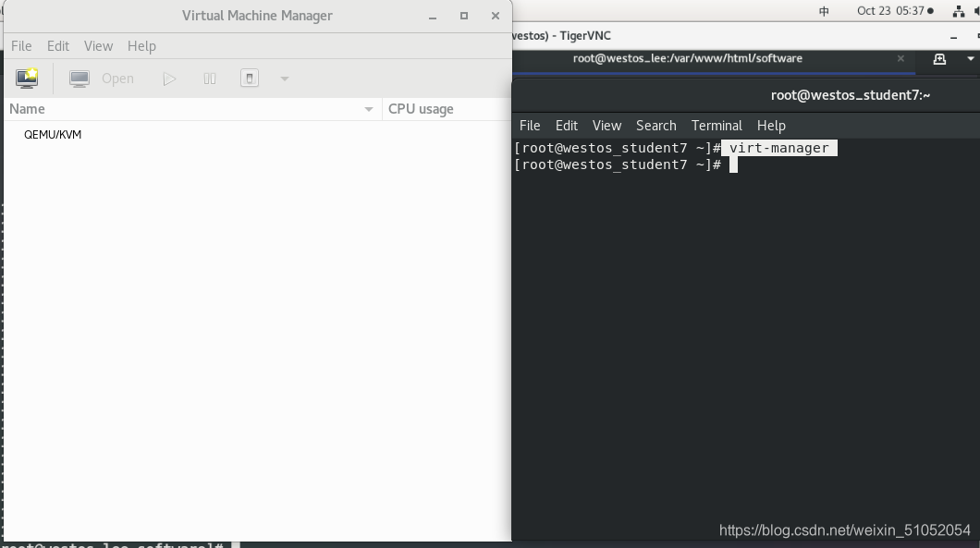Open File menu in Virtual Machine Manager
This screenshot has width=980, height=548.
pyautogui.click(x=21, y=46)
